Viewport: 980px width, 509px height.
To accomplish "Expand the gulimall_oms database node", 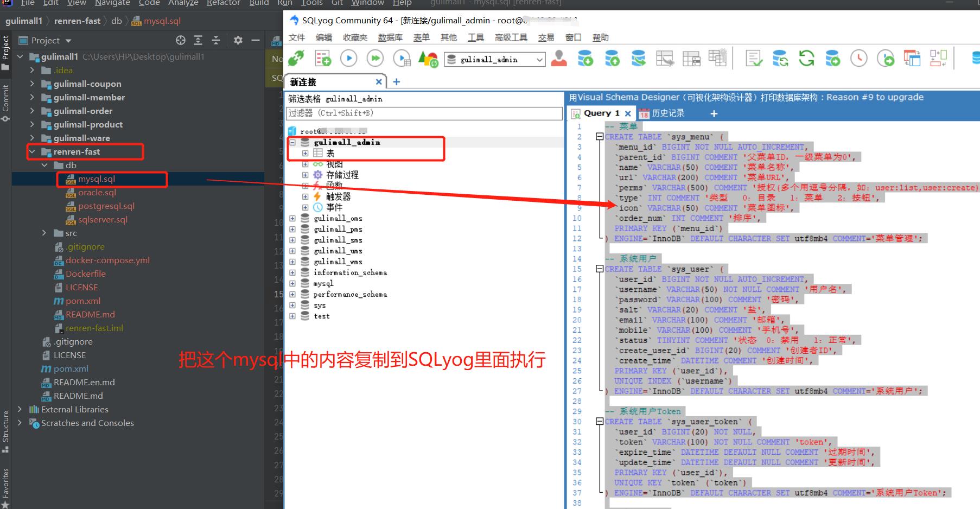I will 292,218.
